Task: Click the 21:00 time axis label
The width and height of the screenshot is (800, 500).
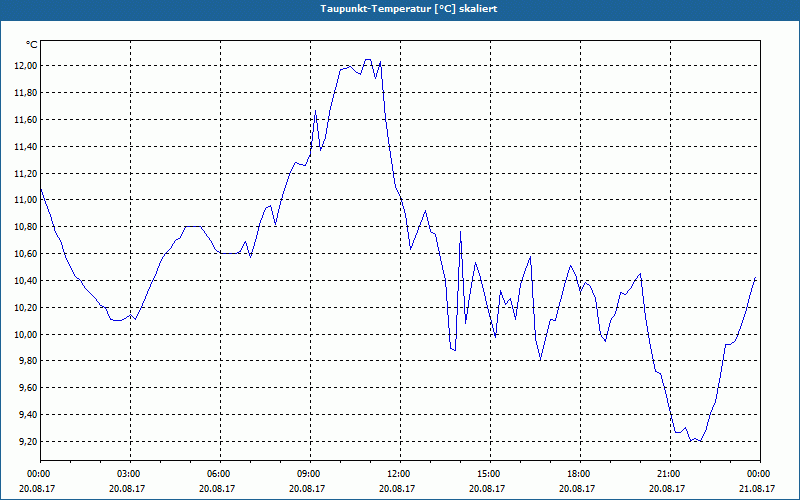Action: pyautogui.click(x=670, y=474)
